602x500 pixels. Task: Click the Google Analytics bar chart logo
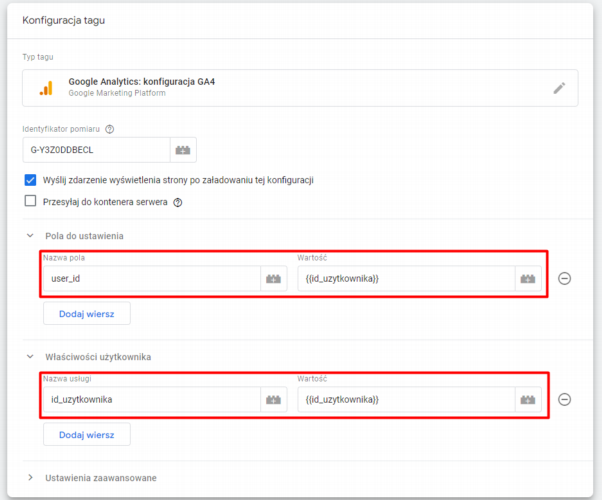tap(46, 88)
